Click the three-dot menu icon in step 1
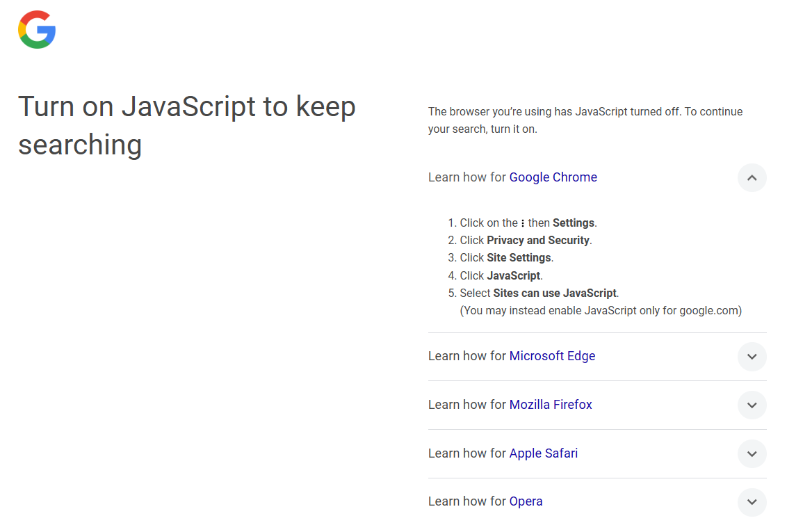The width and height of the screenshot is (787, 532). [x=523, y=223]
